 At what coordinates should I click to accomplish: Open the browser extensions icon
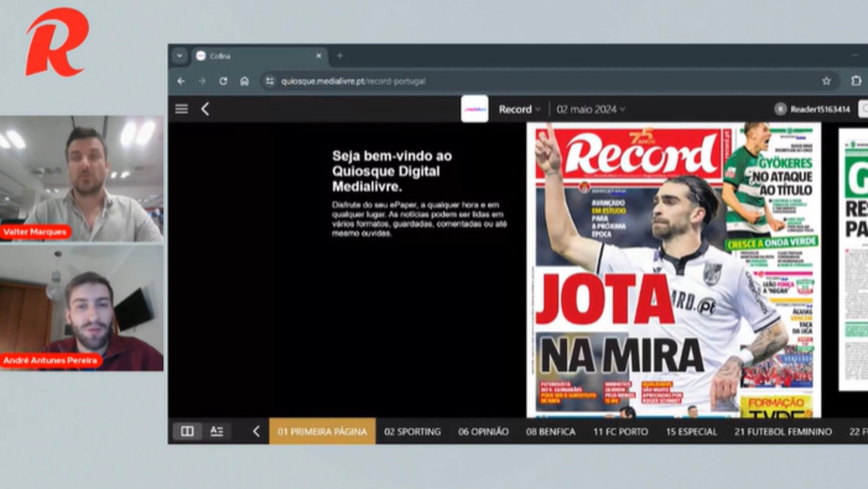click(x=856, y=81)
